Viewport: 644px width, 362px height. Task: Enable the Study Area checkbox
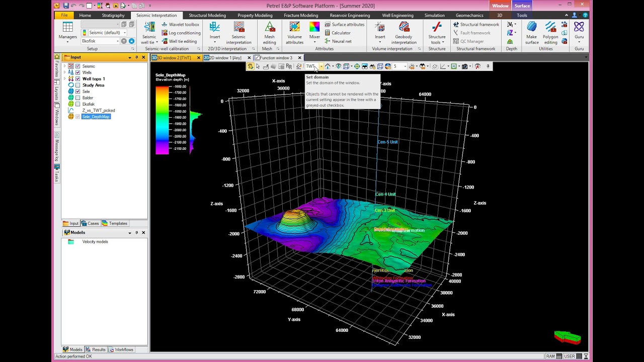click(x=77, y=85)
